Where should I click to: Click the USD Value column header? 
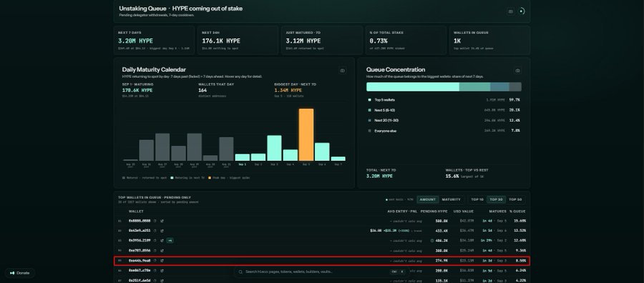(x=463, y=212)
